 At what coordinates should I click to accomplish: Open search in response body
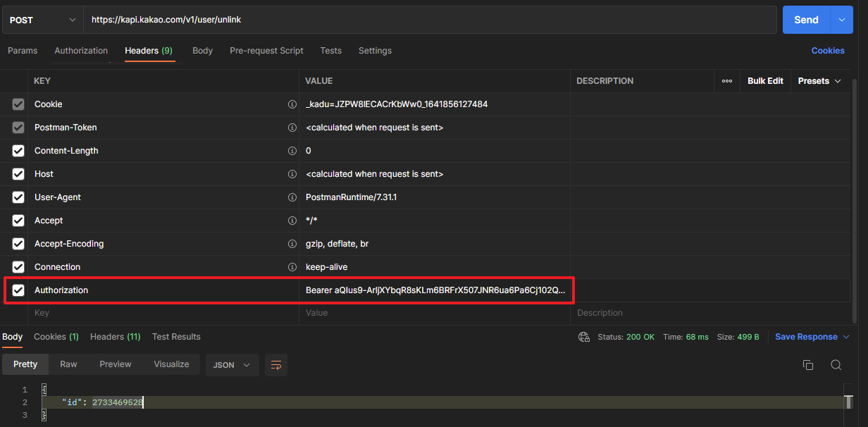(836, 365)
